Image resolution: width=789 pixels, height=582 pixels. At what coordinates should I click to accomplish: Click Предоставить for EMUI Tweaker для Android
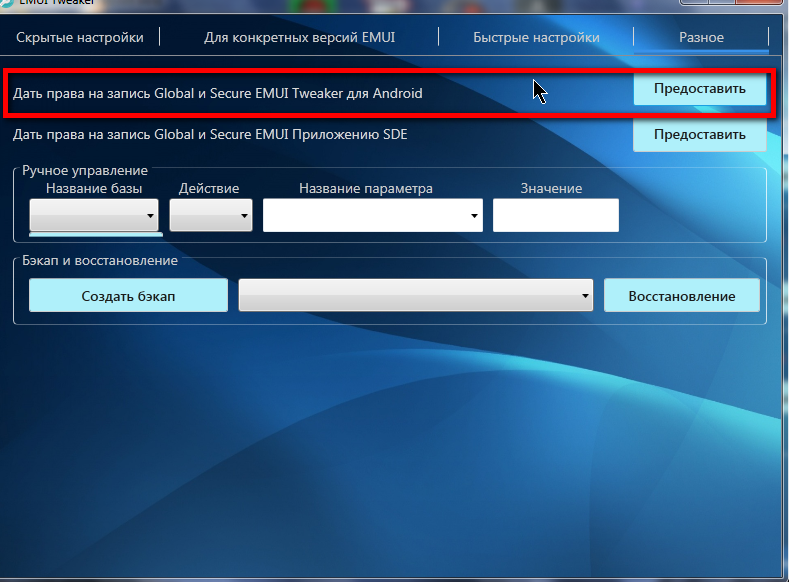[699, 89]
